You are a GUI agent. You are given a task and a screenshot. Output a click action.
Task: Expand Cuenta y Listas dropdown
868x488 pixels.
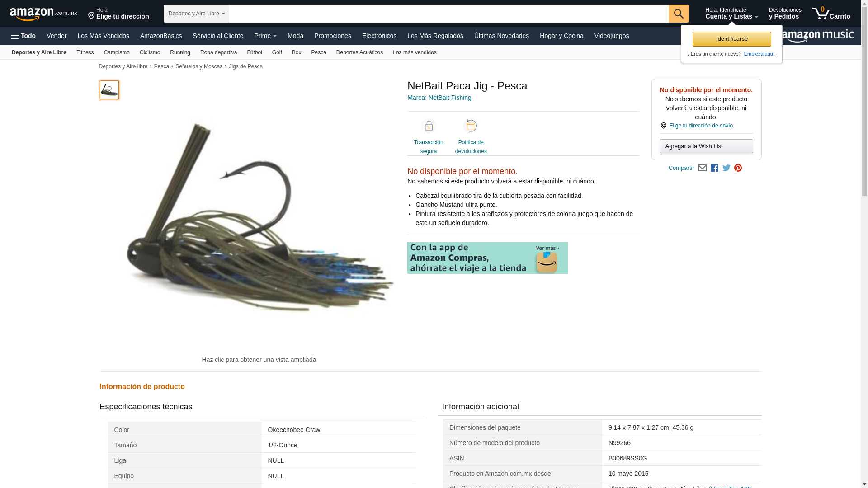(x=731, y=14)
